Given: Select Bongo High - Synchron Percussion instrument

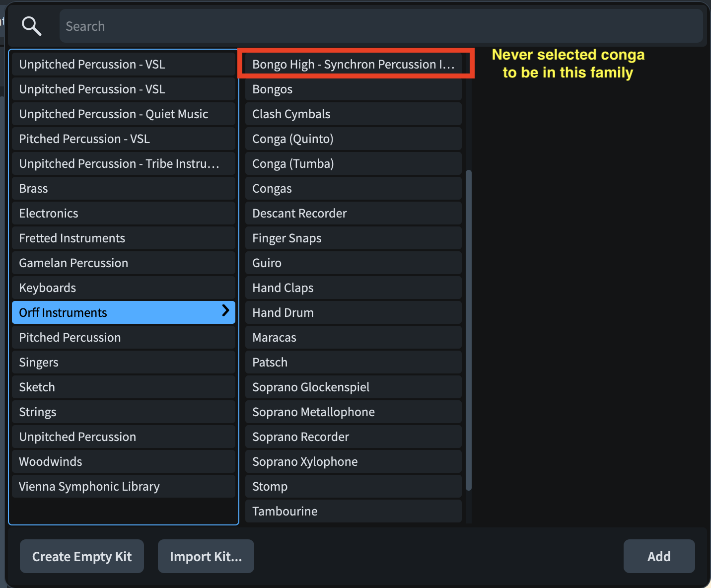Looking at the screenshot, I should [x=353, y=65].
